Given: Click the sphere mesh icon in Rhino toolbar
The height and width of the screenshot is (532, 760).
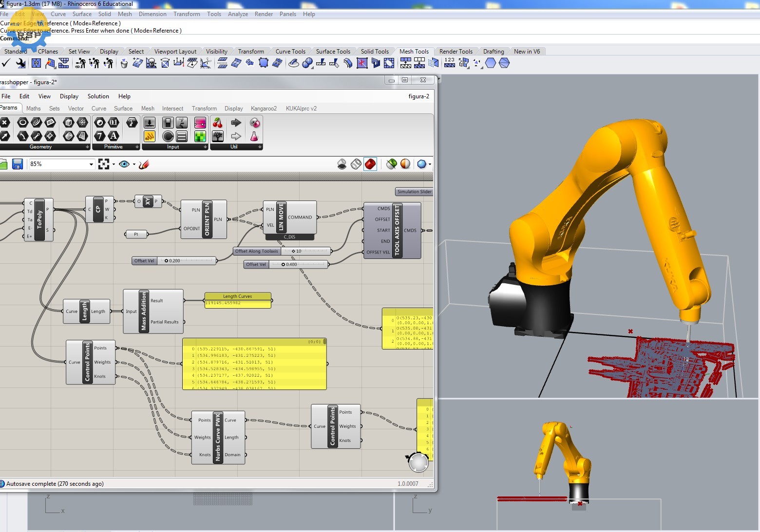Looking at the screenshot, I should pos(307,63).
